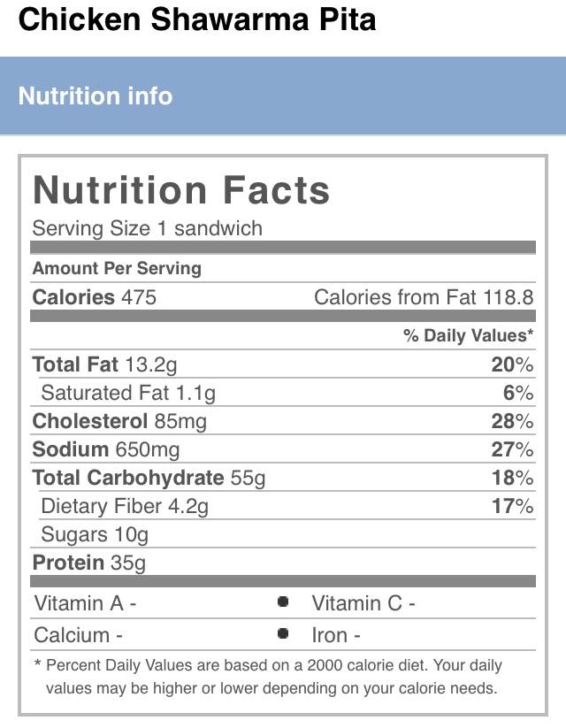
Task: Click the Sodium 650mg row
Action: pos(283,449)
